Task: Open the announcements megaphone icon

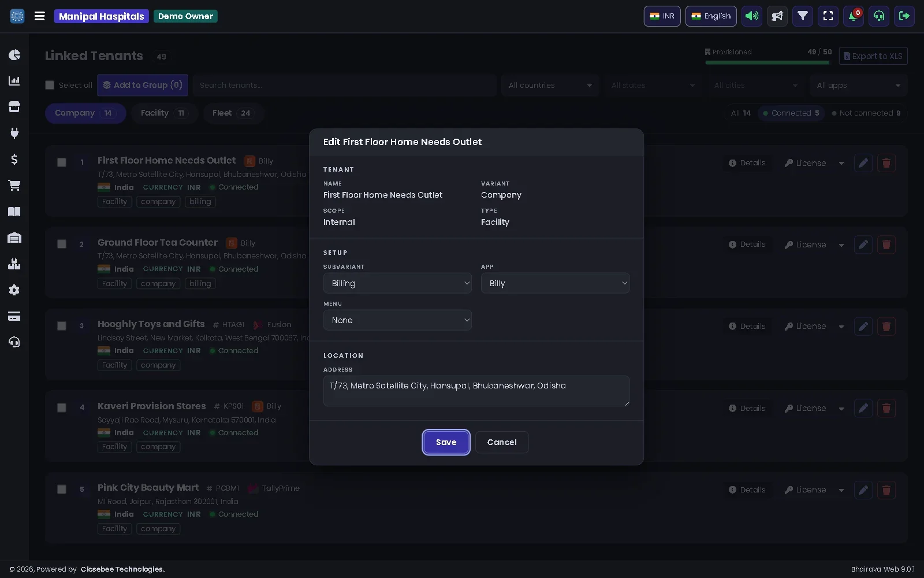Action: click(777, 16)
